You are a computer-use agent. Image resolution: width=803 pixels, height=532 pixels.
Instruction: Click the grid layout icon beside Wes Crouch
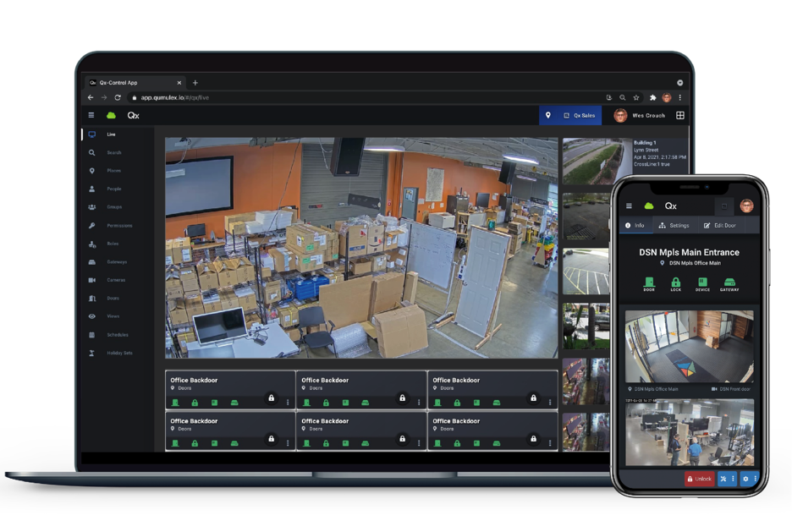coord(679,116)
